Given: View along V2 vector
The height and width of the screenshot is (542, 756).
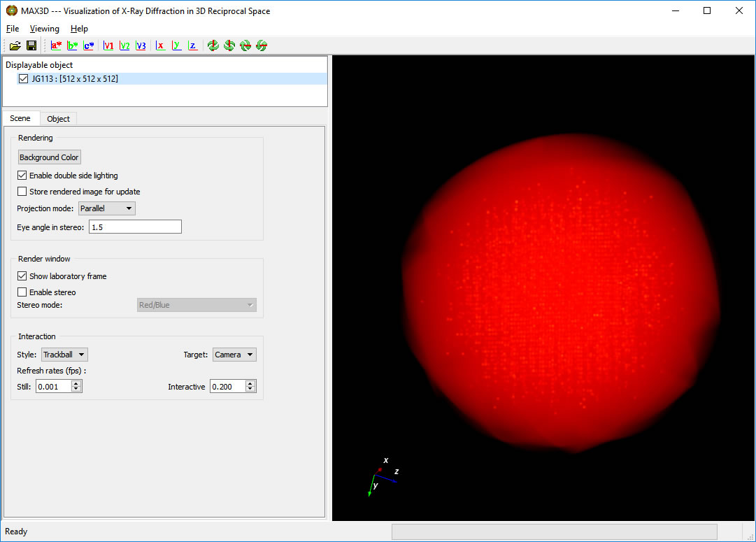Looking at the screenshot, I should click(x=124, y=46).
